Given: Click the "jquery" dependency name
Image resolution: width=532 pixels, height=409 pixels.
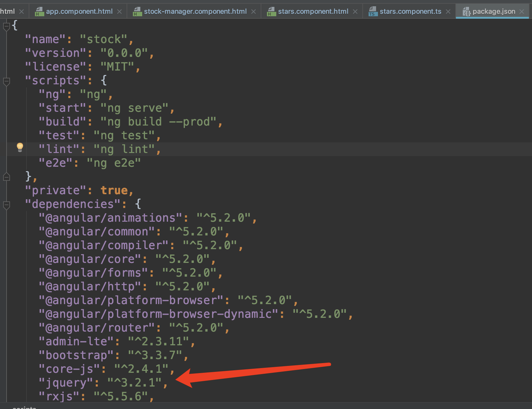Looking at the screenshot, I should [x=66, y=383].
